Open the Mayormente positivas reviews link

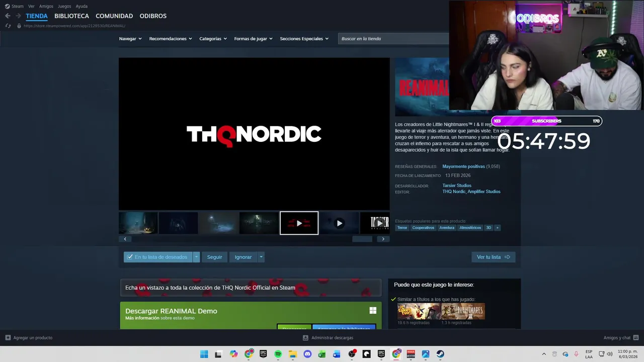tap(463, 166)
